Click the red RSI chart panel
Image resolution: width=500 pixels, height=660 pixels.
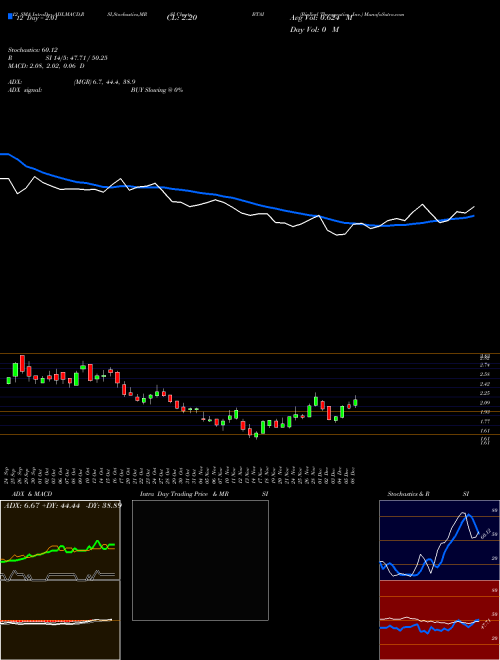[x=439, y=620]
